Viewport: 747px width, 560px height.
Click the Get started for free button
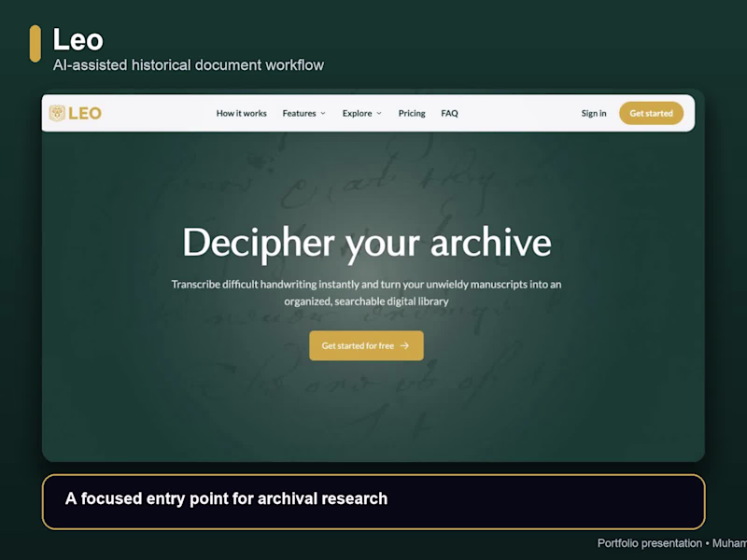366,345
